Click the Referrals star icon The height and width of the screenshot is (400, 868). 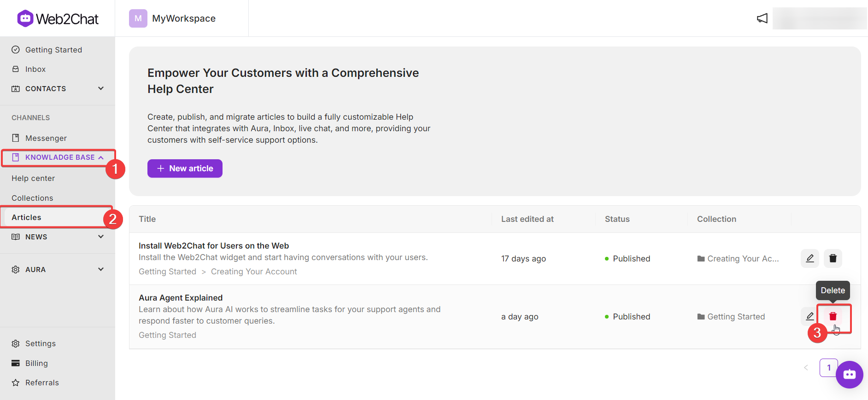tap(16, 383)
